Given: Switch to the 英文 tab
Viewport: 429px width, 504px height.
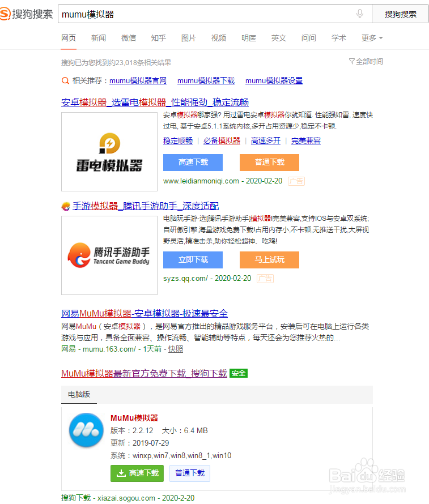Looking at the screenshot, I should click(278, 39).
